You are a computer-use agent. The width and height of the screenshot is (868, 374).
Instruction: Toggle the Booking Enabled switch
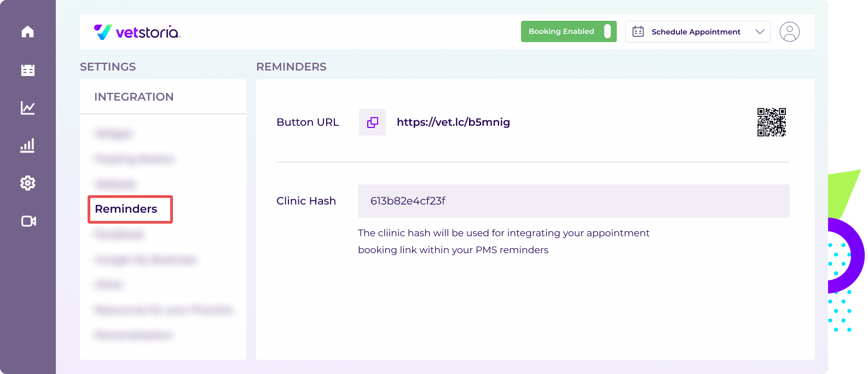607,31
